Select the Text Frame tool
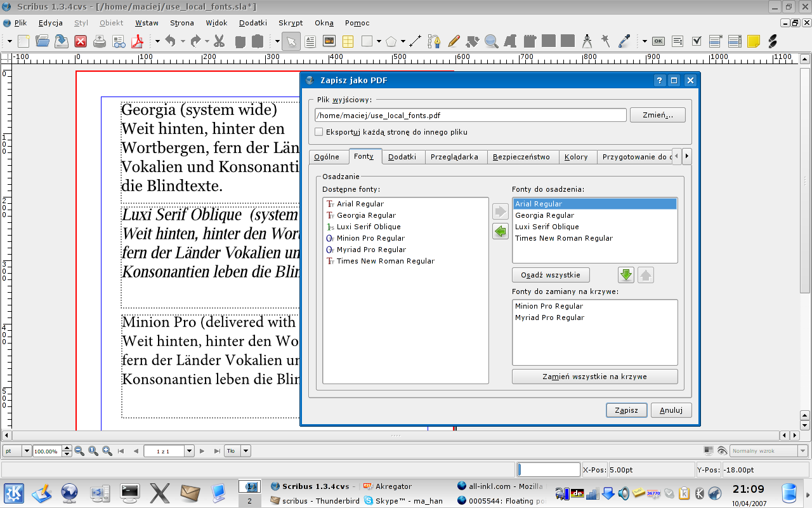The width and height of the screenshot is (812, 508). [x=310, y=42]
